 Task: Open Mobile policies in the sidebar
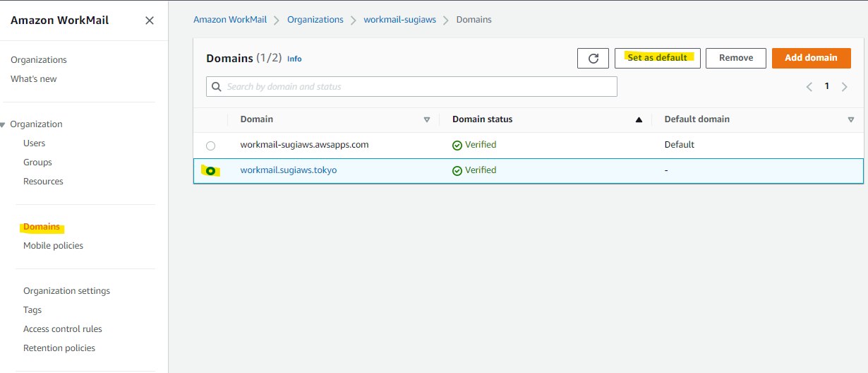(53, 246)
